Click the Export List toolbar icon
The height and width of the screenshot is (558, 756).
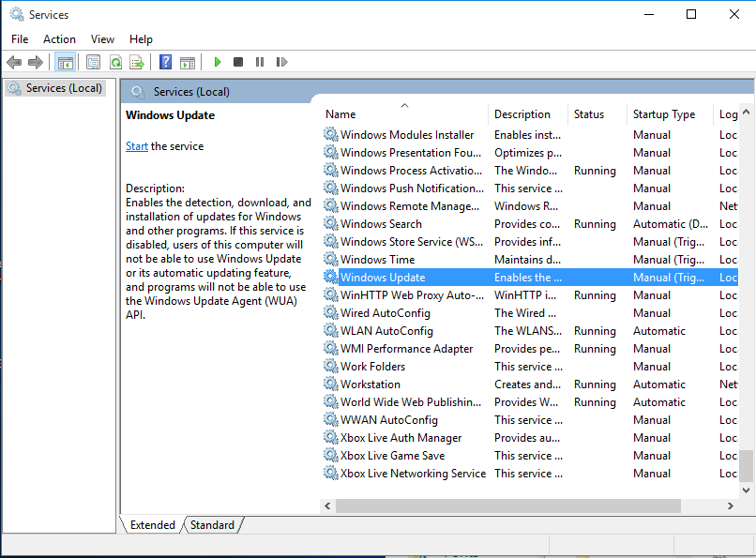point(137,62)
